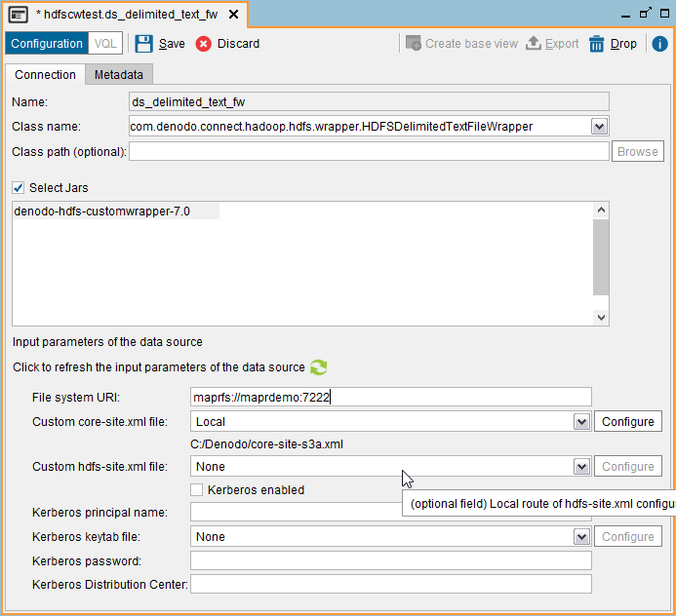Select the Configuration view toggle
The image size is (676, 616).
[x=47, y=44]
